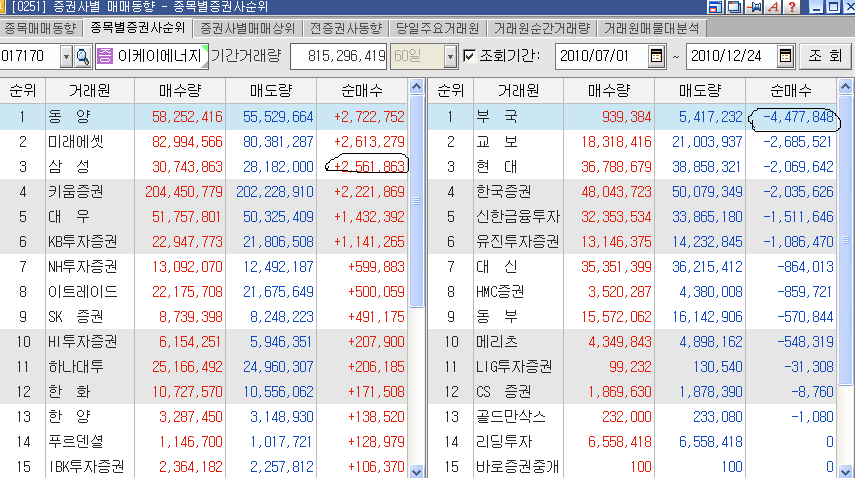855x478 pixels.
Task: Open the start date calendar picker icon
Action: click(x=656, y=56)
